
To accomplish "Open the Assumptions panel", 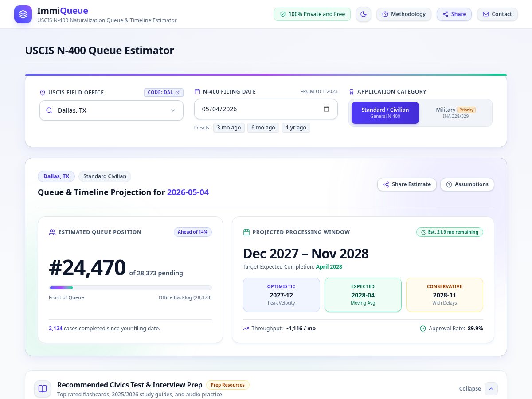I will click(467, 184).
